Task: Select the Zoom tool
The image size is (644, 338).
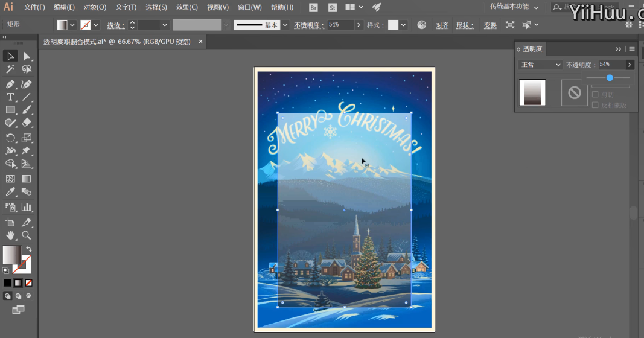Action: tap(27, 235)
